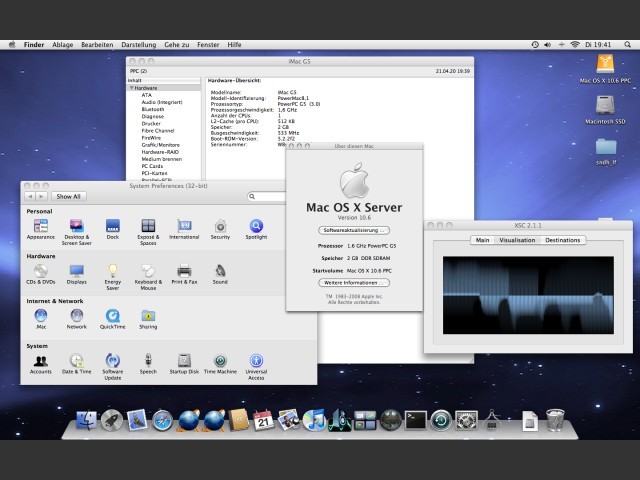Viewport: 640px width, 480px height.
Task: Select the Visualisation tab in XSC
Action: pos(517,240)
